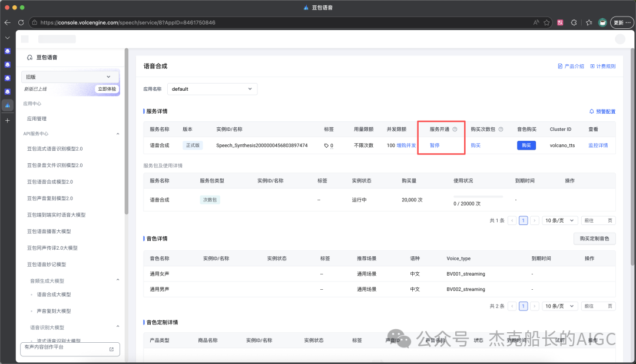636x364 pixels.
Task: Click 有声内容创作平台 button at sidebar bottom
Action: tap(69, 349)
